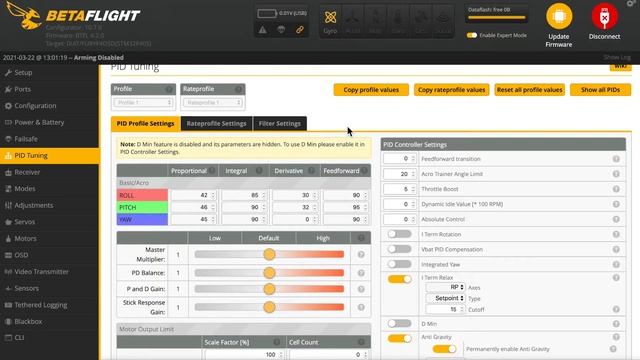This screenshot has height=360, width=640.
Task: Click the Update Firmware icon
Action: point(559,16)
